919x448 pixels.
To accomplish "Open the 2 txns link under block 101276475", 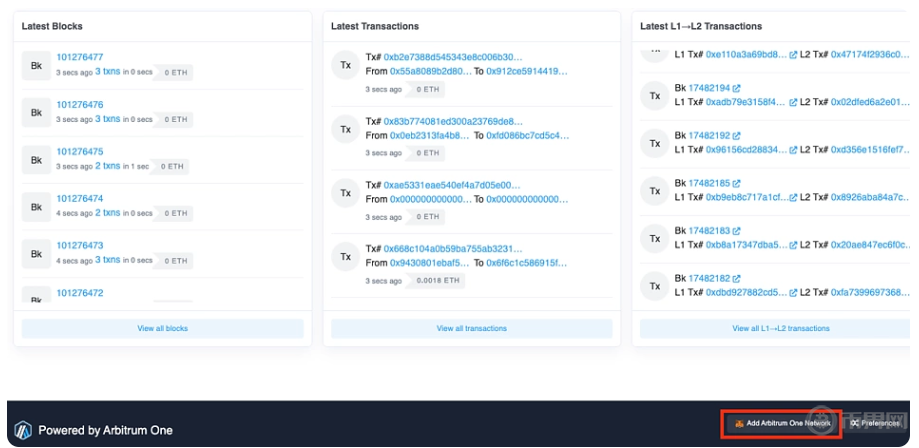I will coord(107,166).
